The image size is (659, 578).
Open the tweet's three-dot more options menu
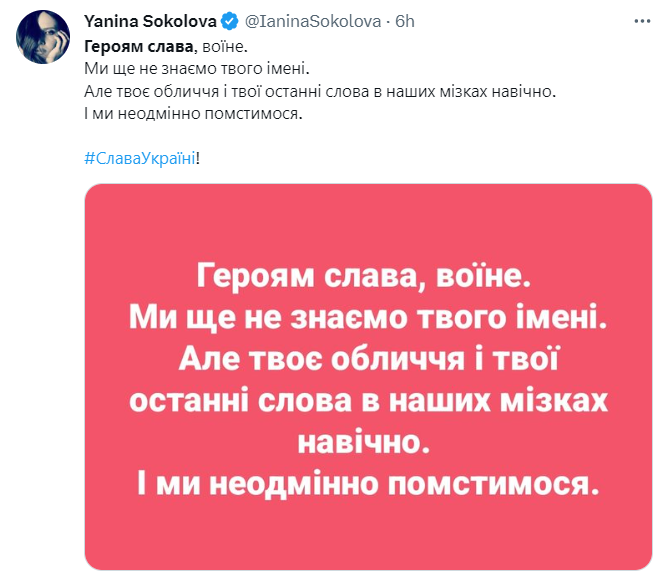tap(639, 20)
